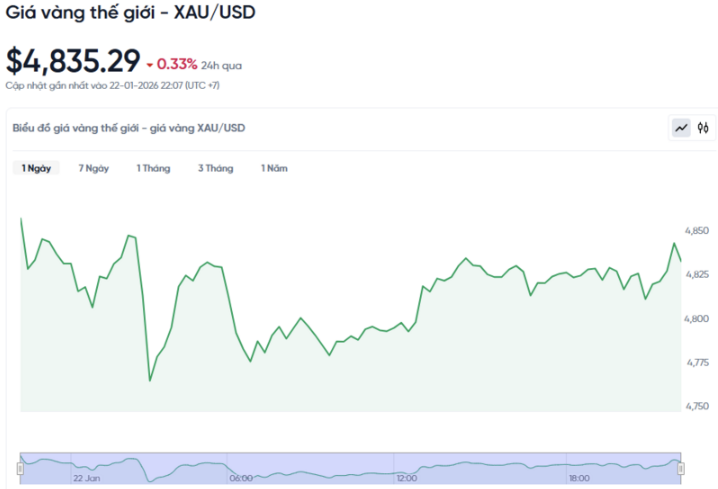The image size is (718, 489).
Task: Click the right handle of range slider
Action: pyautogui.click(x=681, y=467)
